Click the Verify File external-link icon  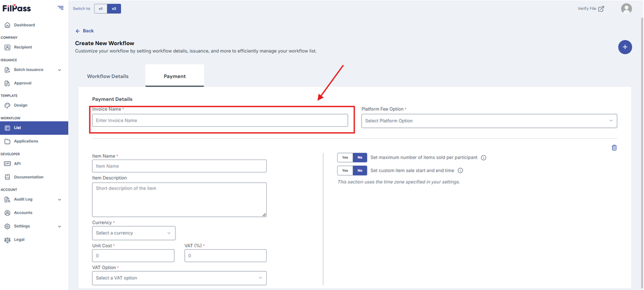coord(601,9)
